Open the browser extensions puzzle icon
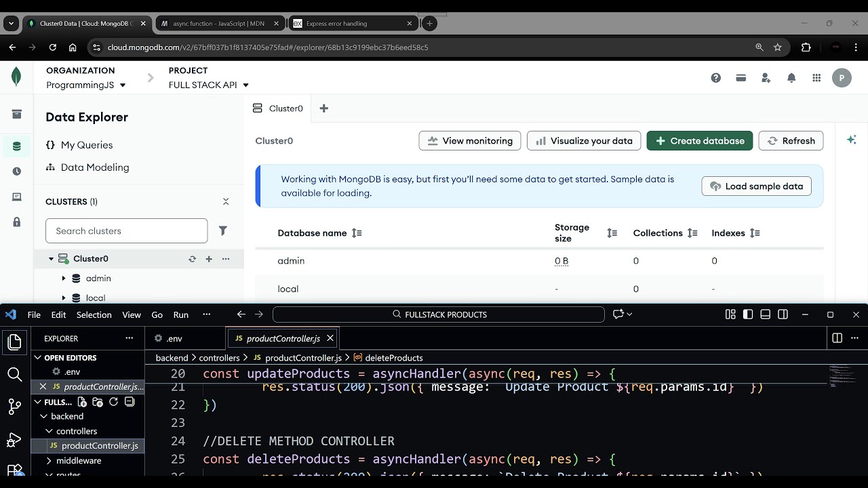Viewport: 868px width, 488px height. click(806, 47)
